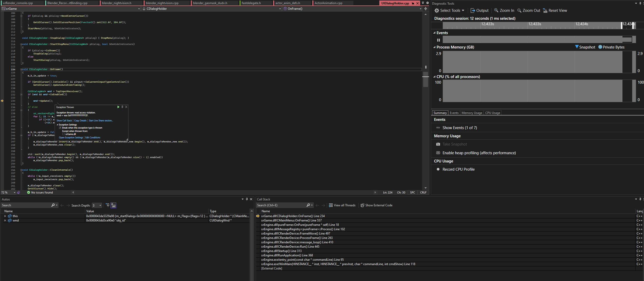Image resolution: width=644 pixels, height=281 pixels.
Task: Pin the Exception Thrown popup
Action: [x=122, y=107]
